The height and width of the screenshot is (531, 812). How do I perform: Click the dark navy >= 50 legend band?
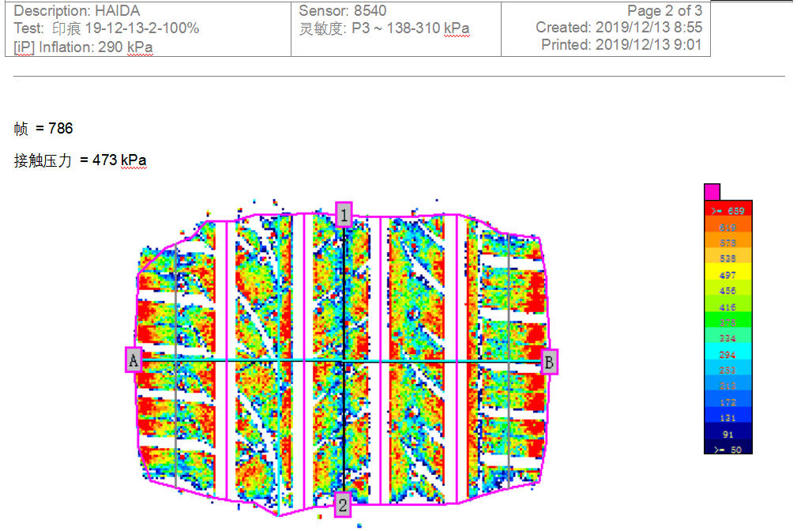727,450
